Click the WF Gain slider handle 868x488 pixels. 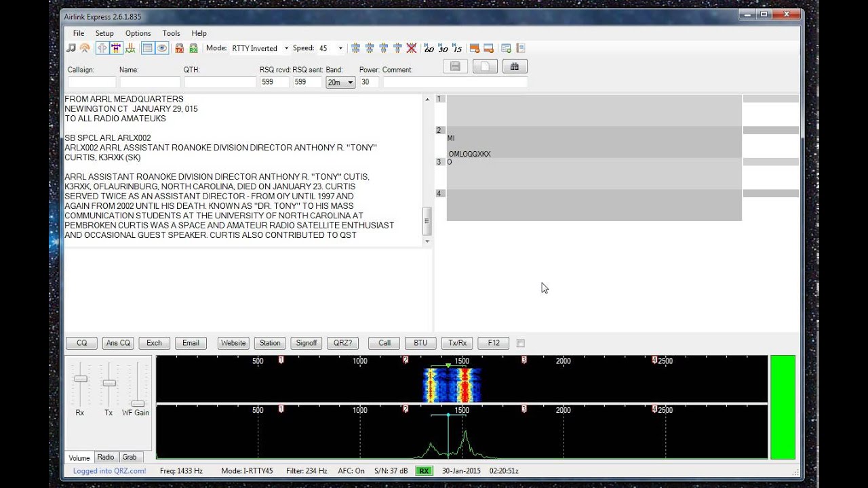[138, 404]
